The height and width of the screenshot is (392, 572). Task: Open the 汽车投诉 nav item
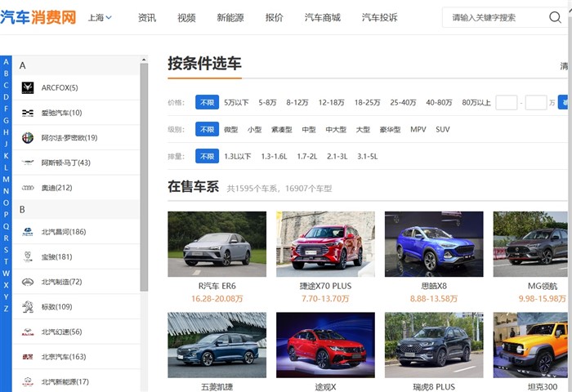pyautogui.click(x=380, y=17)
